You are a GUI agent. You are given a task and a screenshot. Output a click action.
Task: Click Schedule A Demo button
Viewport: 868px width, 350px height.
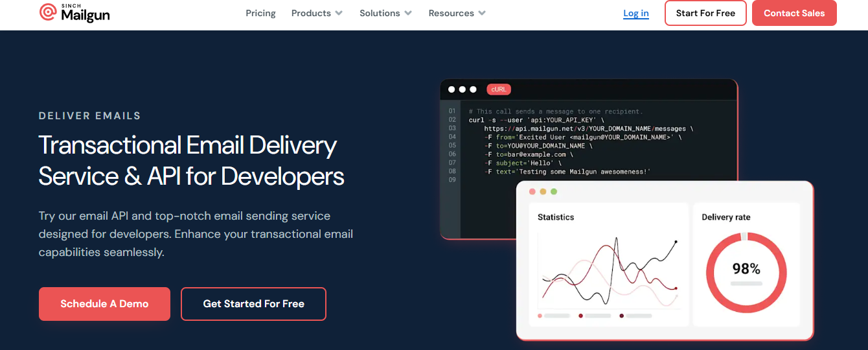[104, 304]
